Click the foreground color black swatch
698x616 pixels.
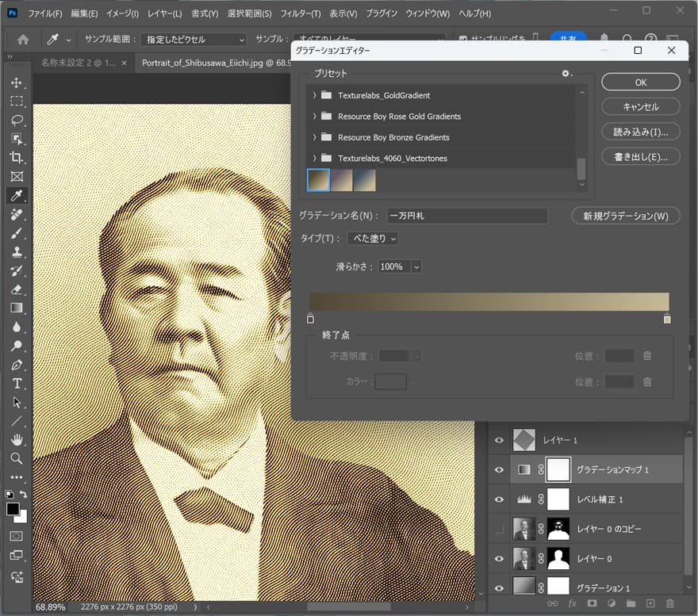tap(13, 509)
